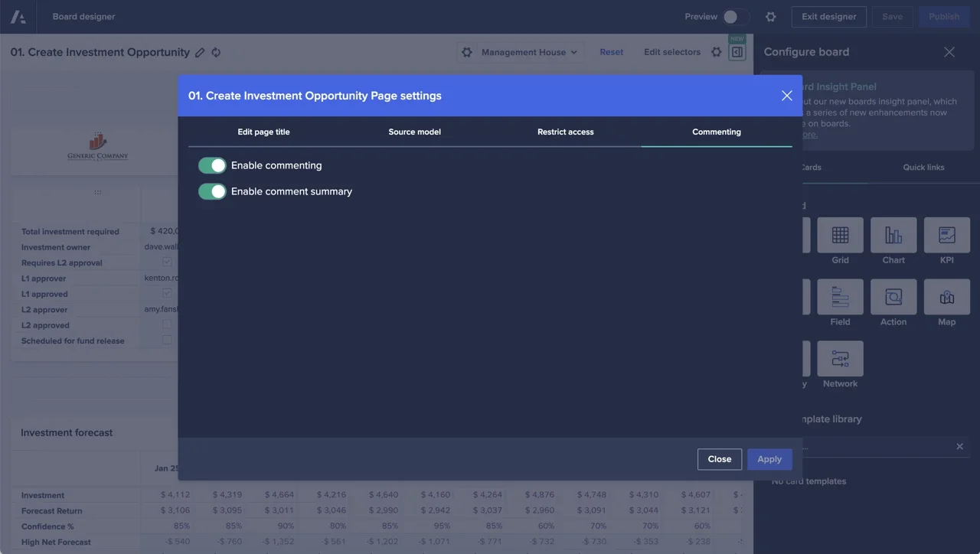The height and width of the screenshot is (554, 980).
Task: Add a Network card from Configure board
Action: point(840,359)
